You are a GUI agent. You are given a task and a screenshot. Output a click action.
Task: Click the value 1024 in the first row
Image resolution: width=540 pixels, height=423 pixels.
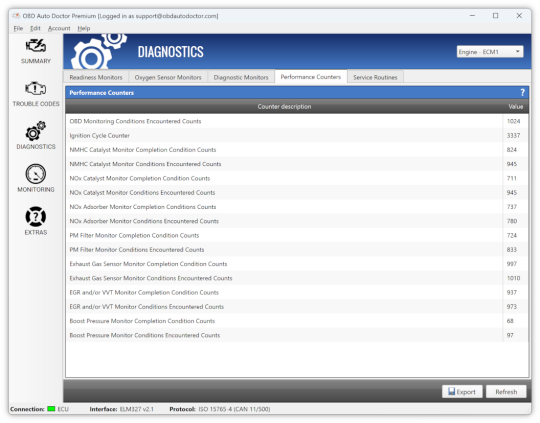click(x=513, y=121)
